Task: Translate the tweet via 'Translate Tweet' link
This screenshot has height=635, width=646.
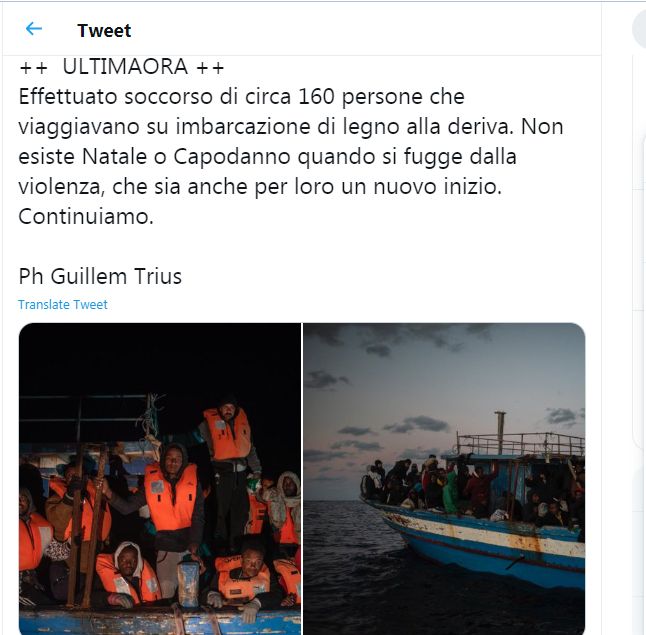Action: (x=63, y=305)
